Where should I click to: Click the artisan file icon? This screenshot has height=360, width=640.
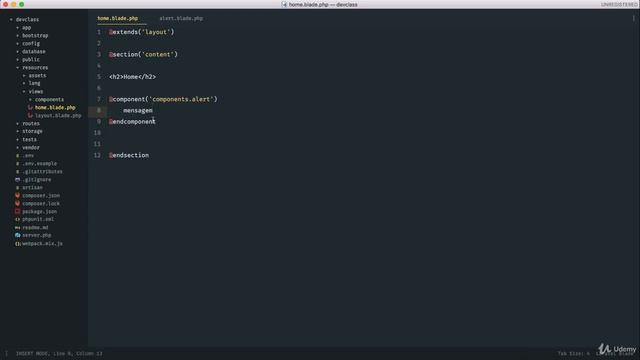coord(18,187)
